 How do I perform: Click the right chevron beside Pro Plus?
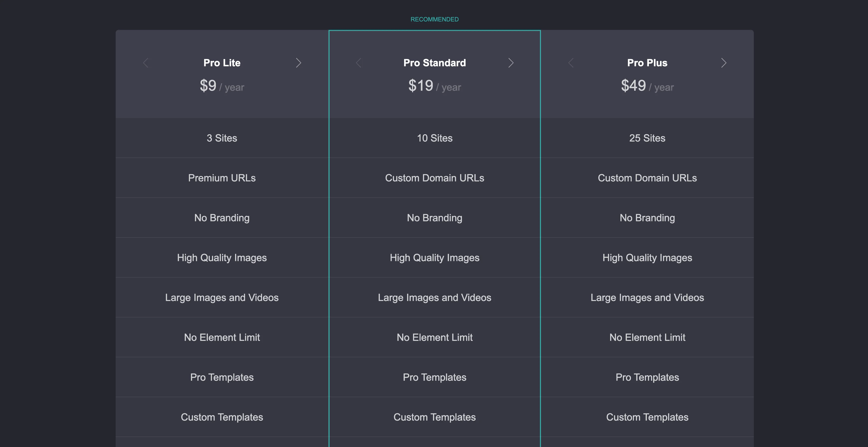pos(723,63)
